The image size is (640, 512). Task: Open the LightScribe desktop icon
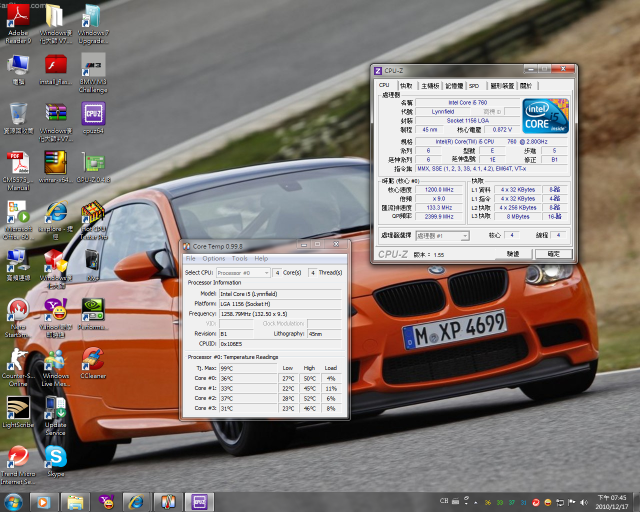[x=18, y=412]
